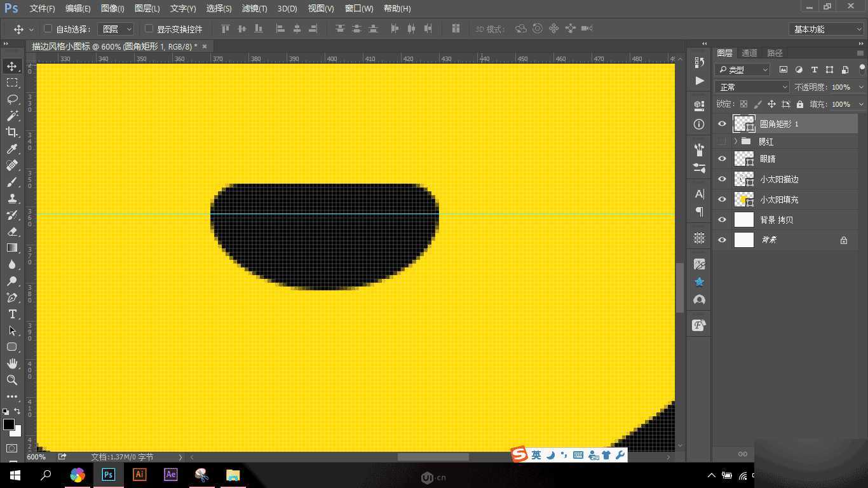The height and width of the screenshot is (488, 868).
Task: Select the Horizontal Type tool
Action: [x=13, y=314]
